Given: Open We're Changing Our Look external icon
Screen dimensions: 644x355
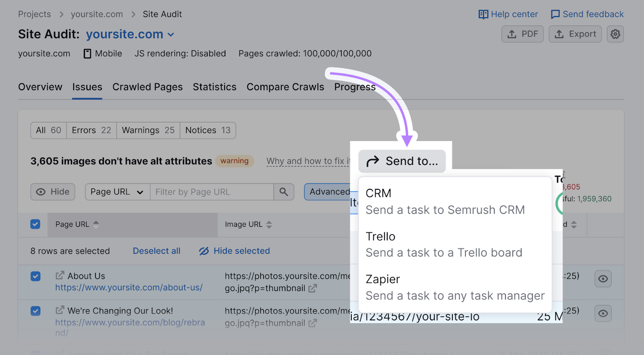Looking at the screenshot, I should click(x=60, y=310).
